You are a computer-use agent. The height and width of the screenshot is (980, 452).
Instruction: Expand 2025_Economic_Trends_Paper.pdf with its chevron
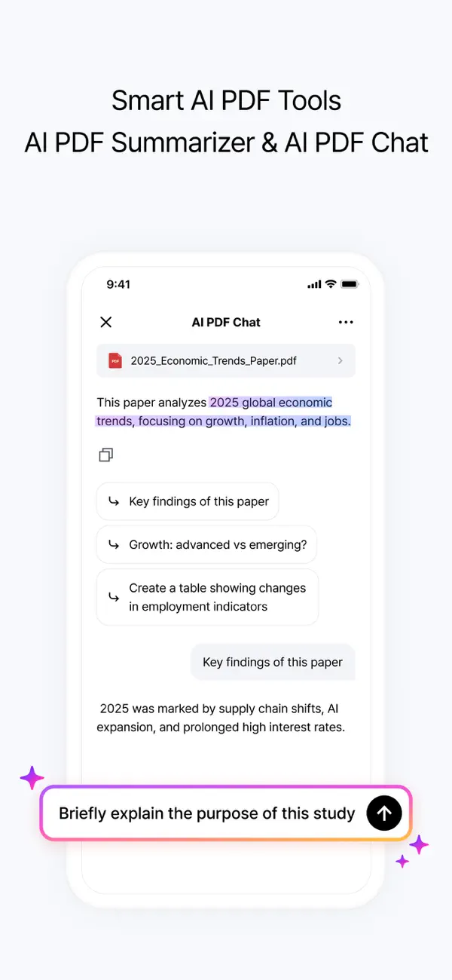pyautogui.click(x=341, y=360)
